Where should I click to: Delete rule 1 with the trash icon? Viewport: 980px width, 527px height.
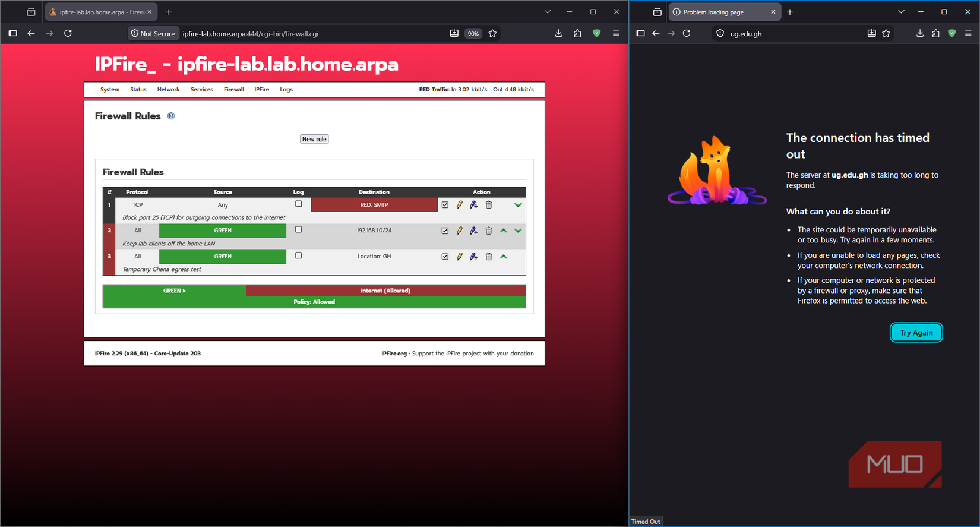(489, 205)
